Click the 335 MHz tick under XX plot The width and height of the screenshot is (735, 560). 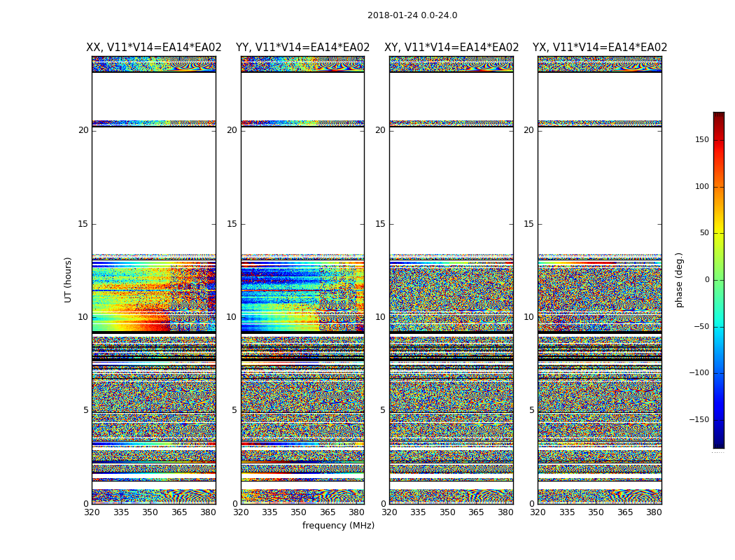121,512
